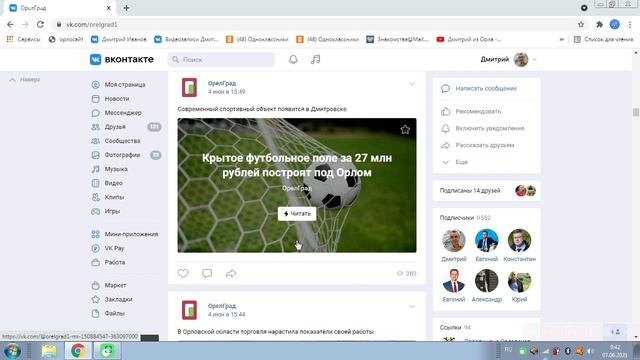
Task: Click the Поиск search field
Action: [x=221, y=60]
